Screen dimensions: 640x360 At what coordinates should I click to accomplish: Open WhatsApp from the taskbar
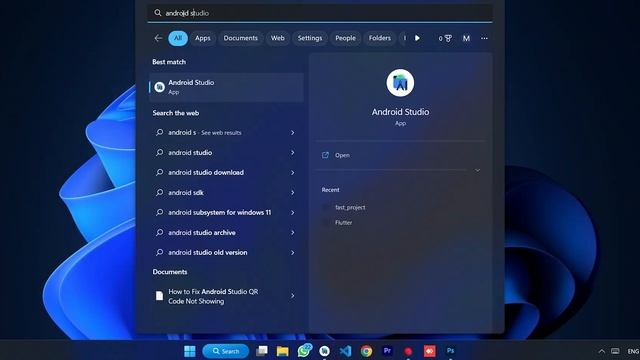tap(304, 351)
